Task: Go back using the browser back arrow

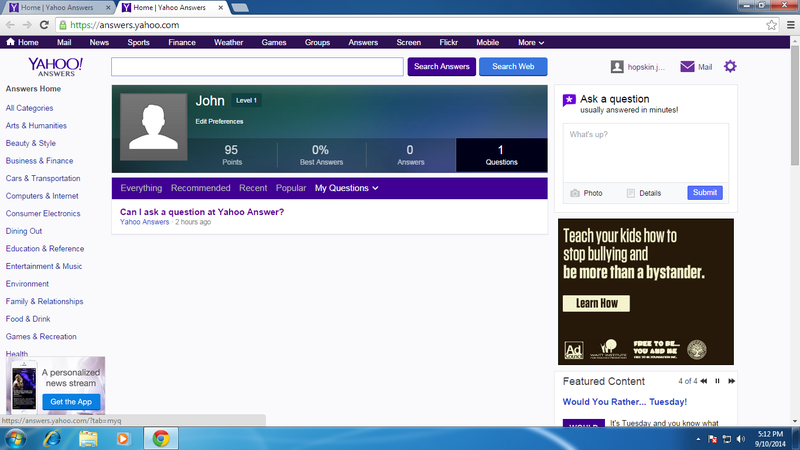Action: (x=10, y=24)
